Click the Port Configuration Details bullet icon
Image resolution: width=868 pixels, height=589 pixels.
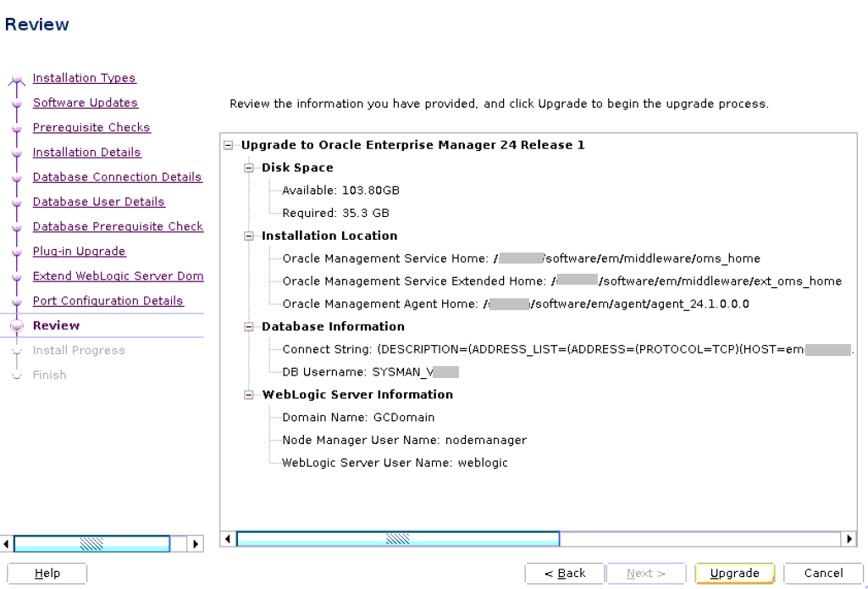click(17, 302)
